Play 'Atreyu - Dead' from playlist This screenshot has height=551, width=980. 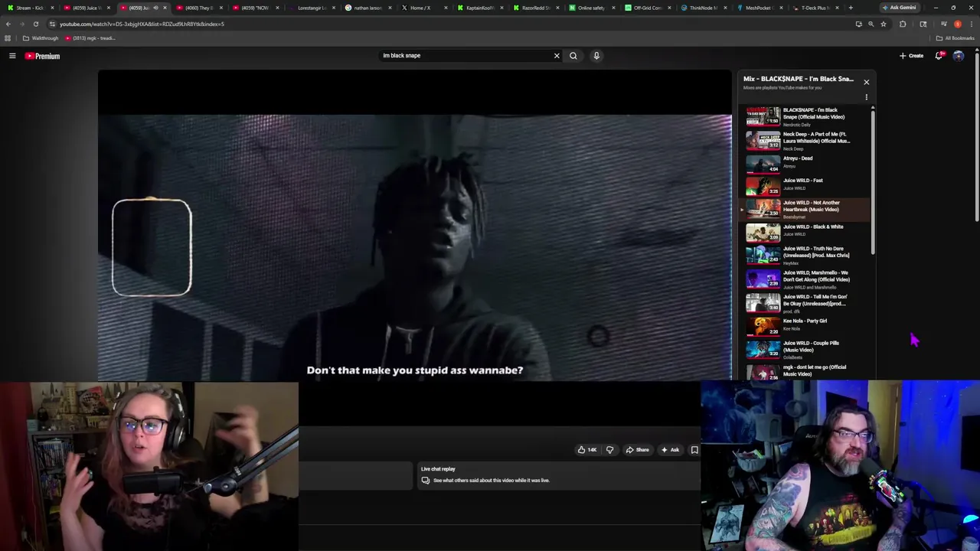point(805,163)
